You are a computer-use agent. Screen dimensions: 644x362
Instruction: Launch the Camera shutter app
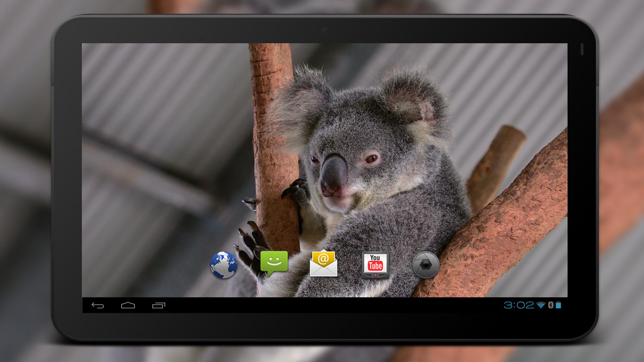point(426,265)
